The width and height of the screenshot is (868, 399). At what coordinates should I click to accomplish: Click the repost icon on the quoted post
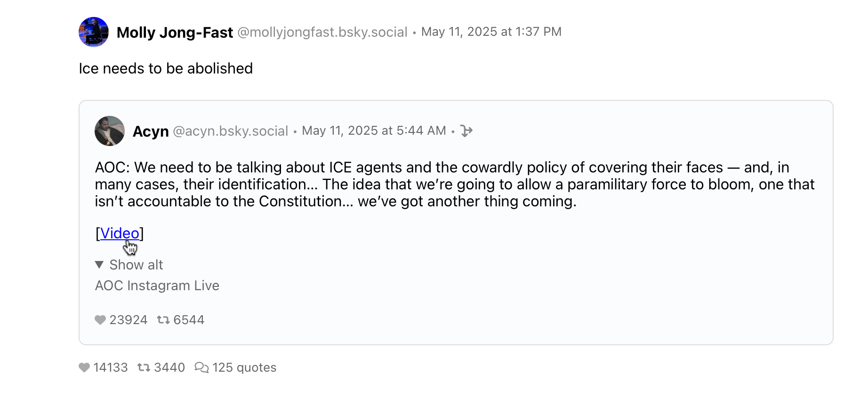coord(163,320)
